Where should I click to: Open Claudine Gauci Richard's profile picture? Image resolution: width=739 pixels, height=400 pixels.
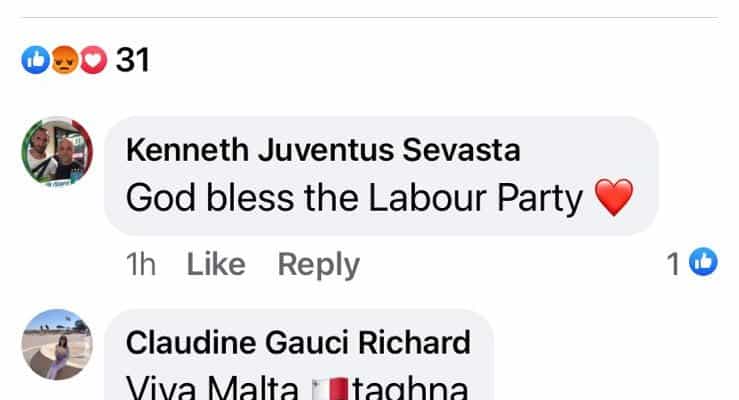pyautogui.click(x=57, y=344)
